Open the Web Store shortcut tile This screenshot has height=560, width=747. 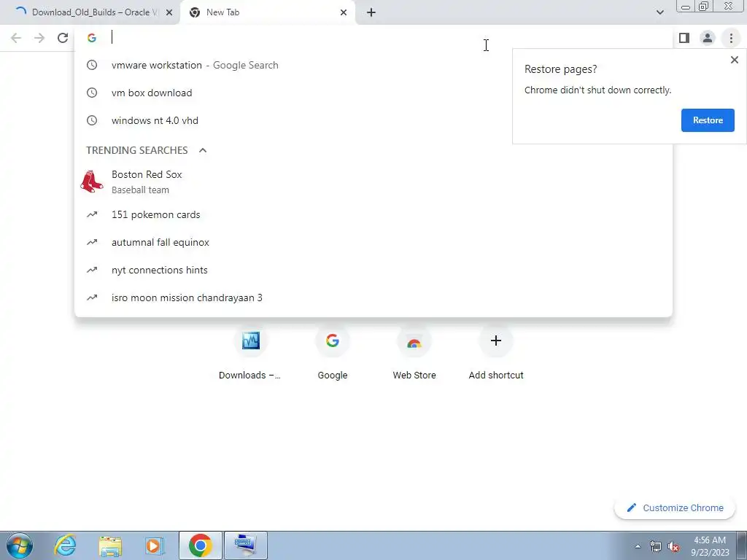point(414,354)
